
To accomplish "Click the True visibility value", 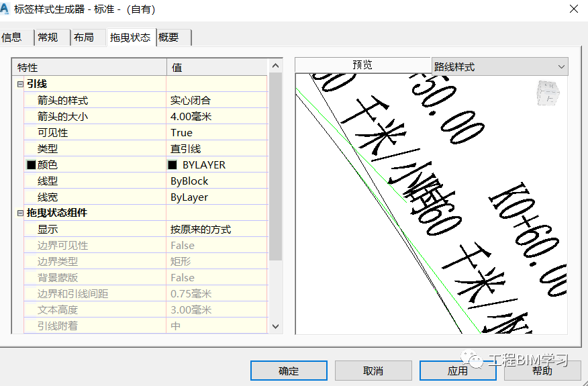I will click(181, 132).
